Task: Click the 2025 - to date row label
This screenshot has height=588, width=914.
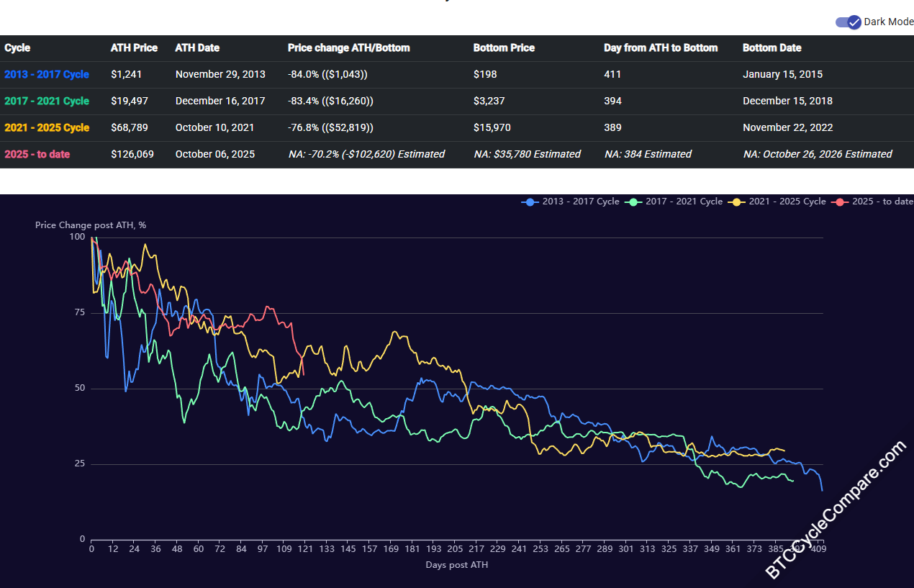Action: 37,154
